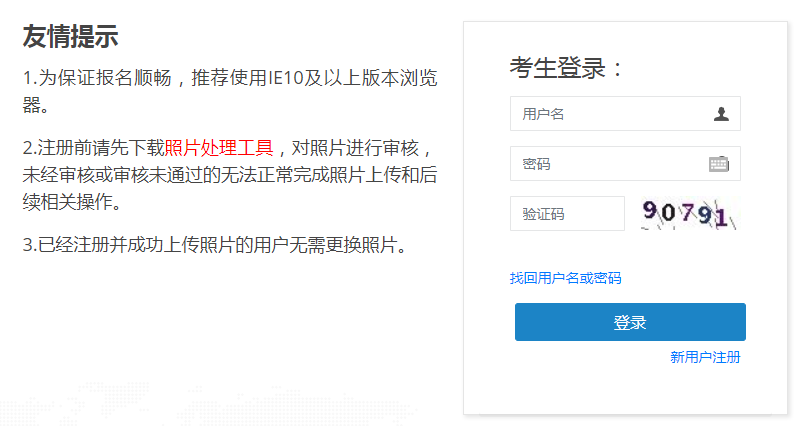This screenshot has height=426, width=807.
Task: Click the person icon in username field
Action: point(721,114)
